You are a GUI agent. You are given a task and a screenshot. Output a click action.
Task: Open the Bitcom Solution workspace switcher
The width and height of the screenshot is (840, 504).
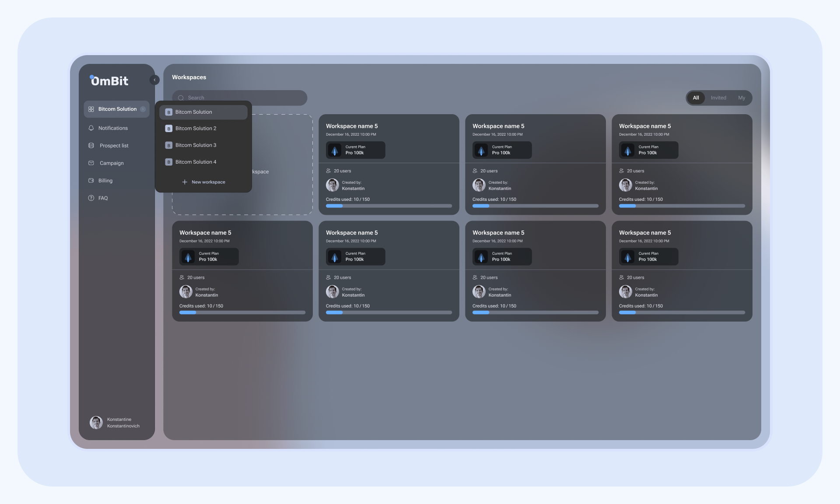pos(116,109)
